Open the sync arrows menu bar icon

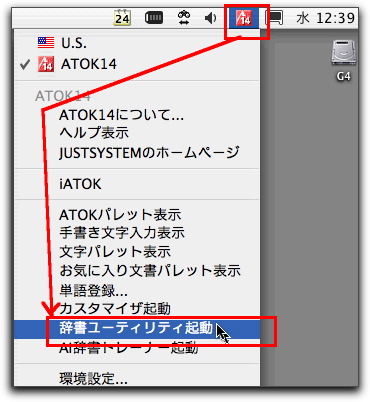pos(183,18)
